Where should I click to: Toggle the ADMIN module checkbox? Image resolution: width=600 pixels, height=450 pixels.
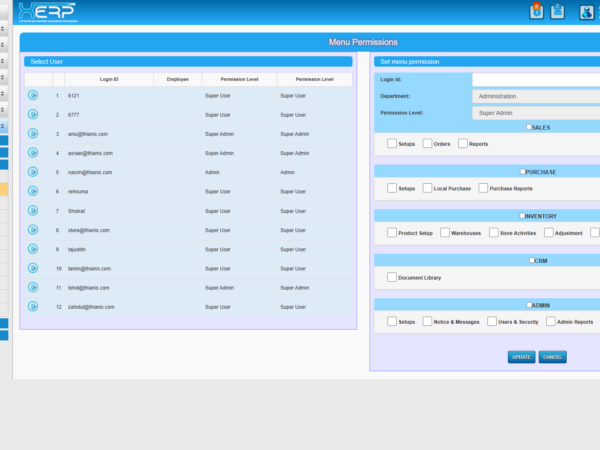click(x=529, y=305)
